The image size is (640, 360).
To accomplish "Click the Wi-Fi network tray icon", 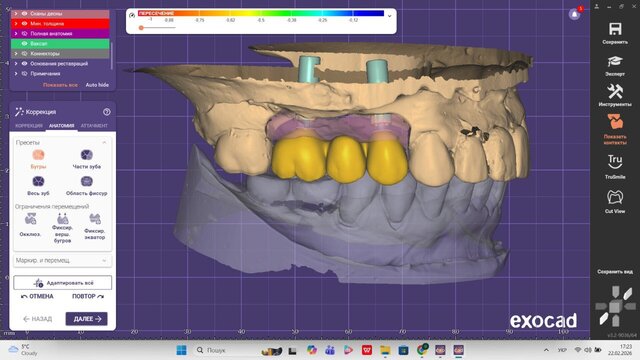I will point(578,350).
